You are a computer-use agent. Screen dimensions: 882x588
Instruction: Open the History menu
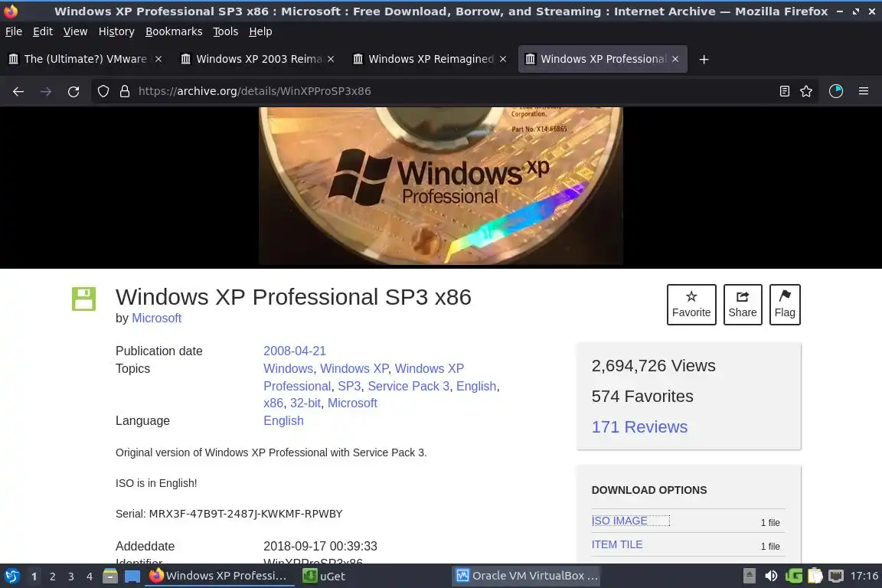(x=116, y=31)
